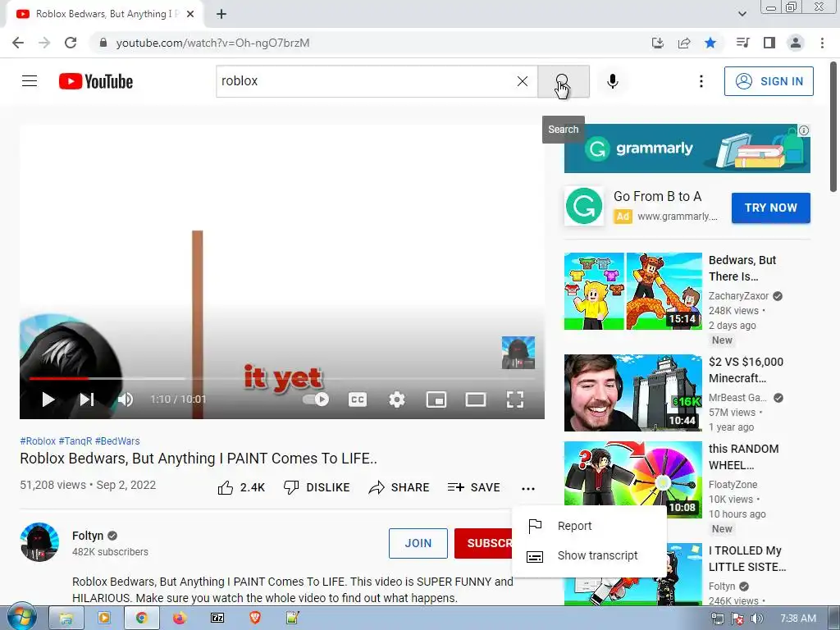Click system tray volume icon
Image resolution: width=840 pixels, height=630 pixels.
[x=756, y=619]
